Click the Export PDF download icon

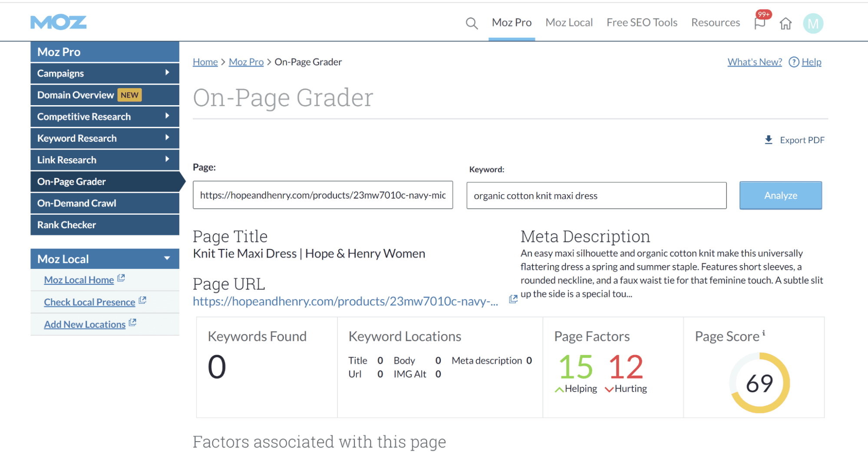769,140
